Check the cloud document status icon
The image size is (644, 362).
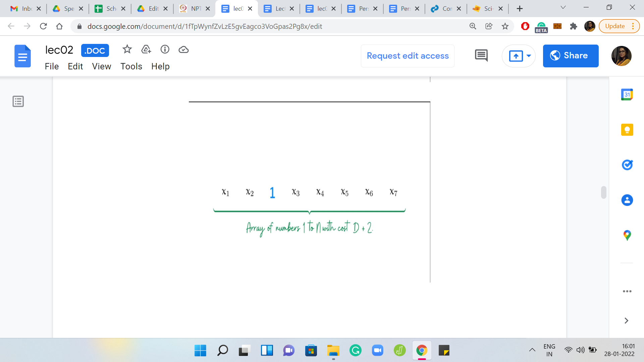coord(183,50)
